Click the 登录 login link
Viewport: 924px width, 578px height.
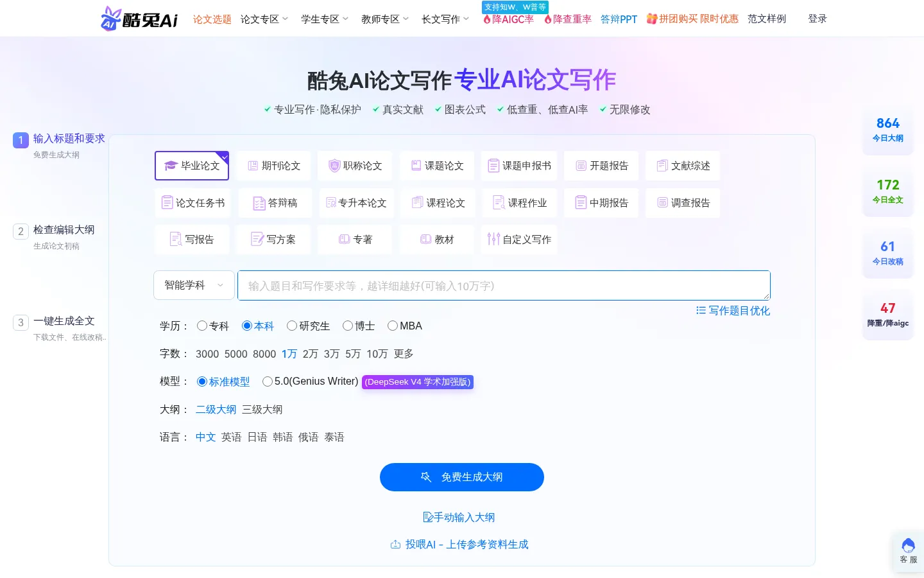(817, 19)
